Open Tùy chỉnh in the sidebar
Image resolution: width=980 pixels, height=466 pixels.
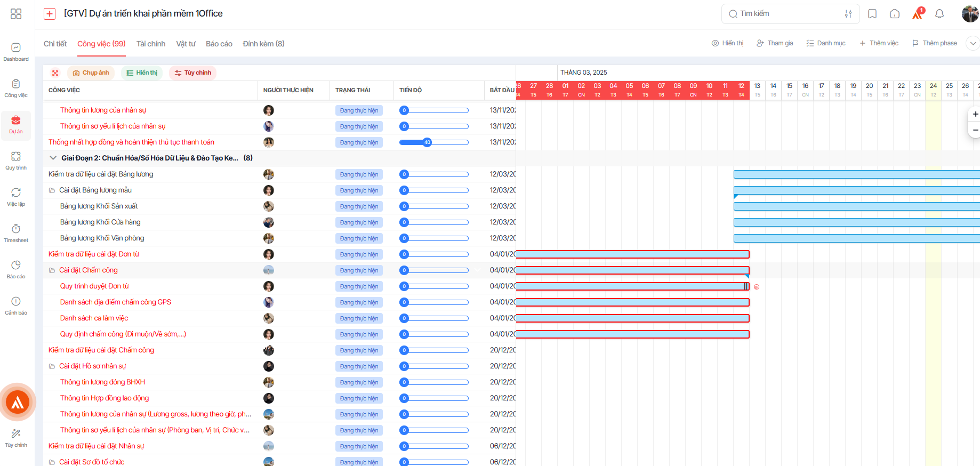click(16, 438)
